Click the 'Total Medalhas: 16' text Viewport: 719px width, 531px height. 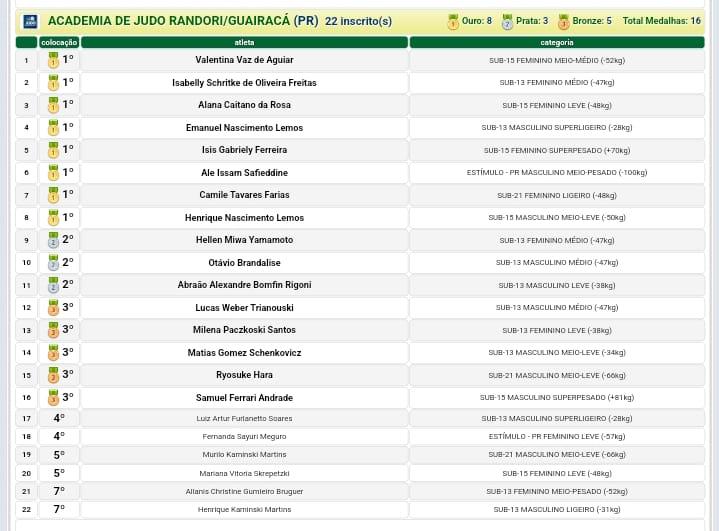point(662,21)
